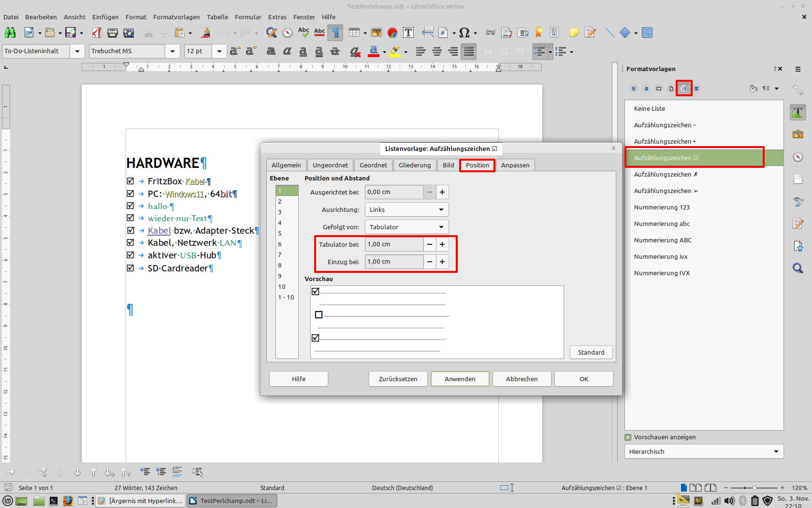
Task: Select Ebene 3 in level list
Action: [x=287, y=212]
